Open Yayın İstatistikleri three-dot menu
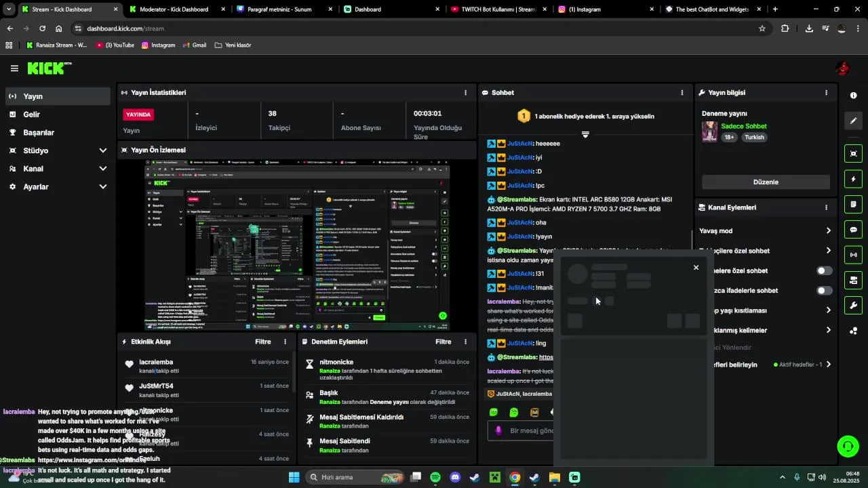Screen dimensions: 868x488 click(x=465, y=92)
